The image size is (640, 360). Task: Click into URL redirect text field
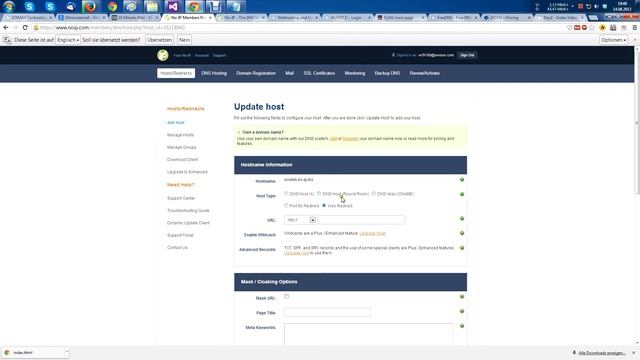click(362, 220)
